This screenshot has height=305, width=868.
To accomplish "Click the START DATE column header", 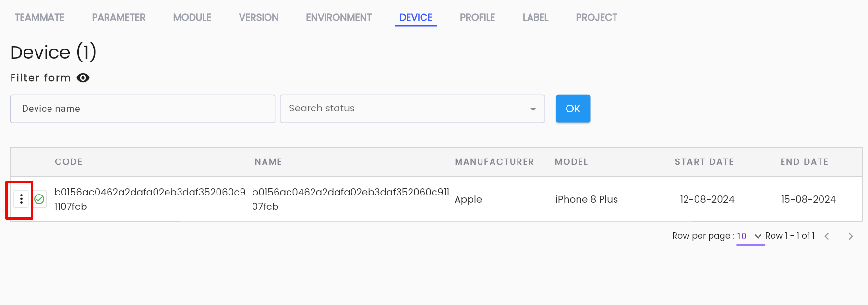I will tap(704, 162).
